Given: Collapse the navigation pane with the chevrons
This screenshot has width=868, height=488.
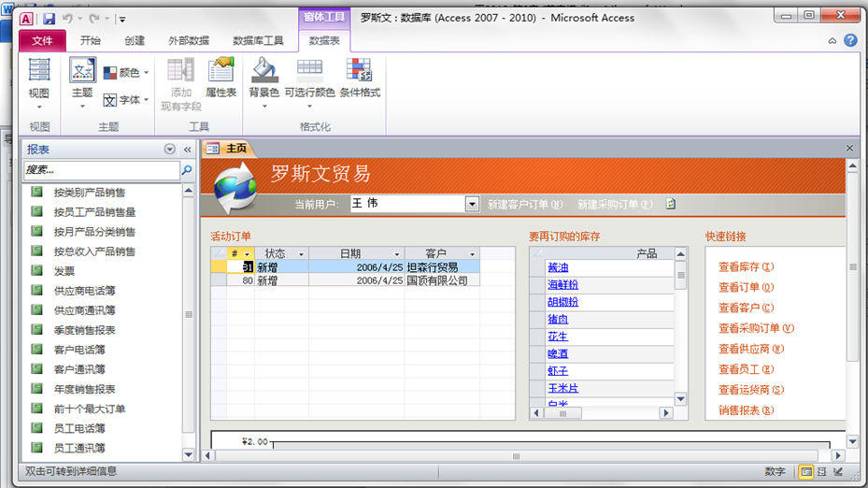Looking at the screenshot, I should 187,150.
